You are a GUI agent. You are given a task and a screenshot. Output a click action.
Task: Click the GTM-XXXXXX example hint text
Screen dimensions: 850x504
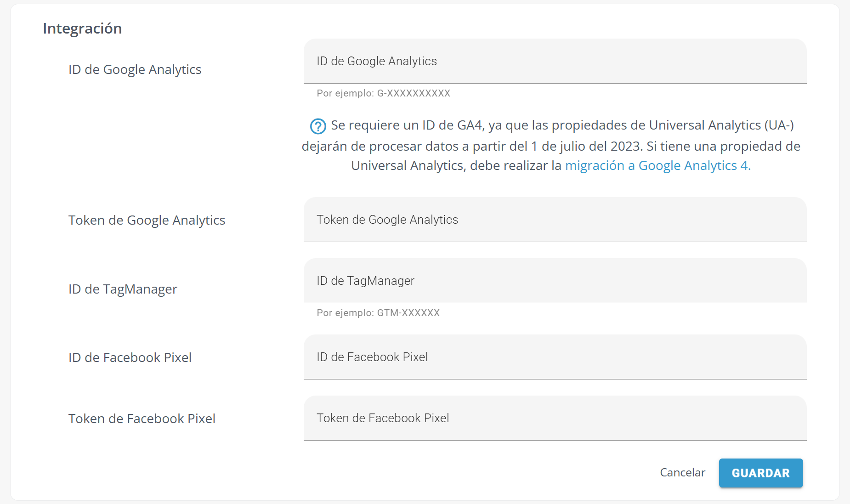tap(378, 313)
